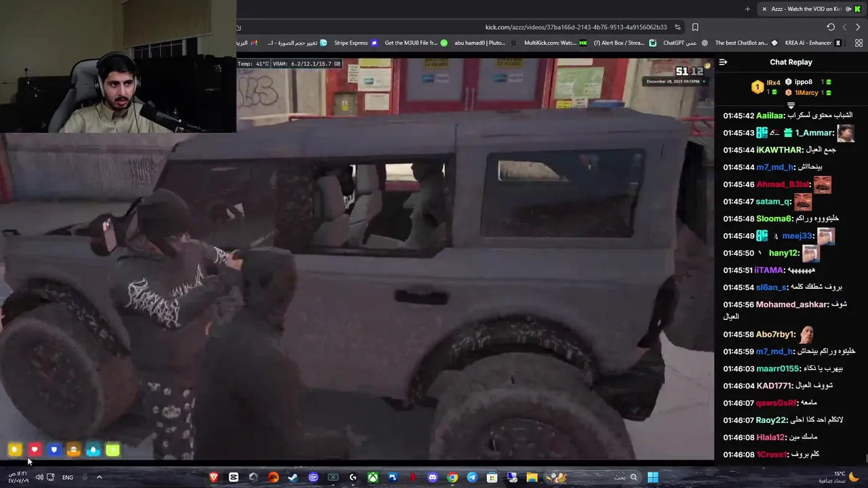
Task: Click username Raoy22 in chat
Action: (772, 420)
